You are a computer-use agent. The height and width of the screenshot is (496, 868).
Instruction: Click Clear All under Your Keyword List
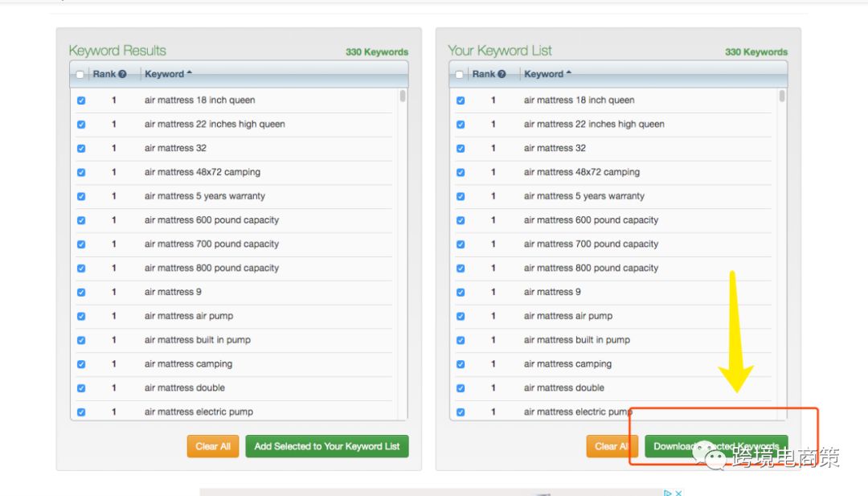(x=612, y=446)
